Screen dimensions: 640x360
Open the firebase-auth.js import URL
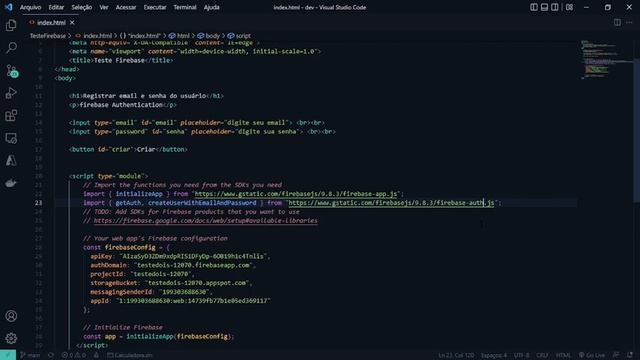coord(391,203)
